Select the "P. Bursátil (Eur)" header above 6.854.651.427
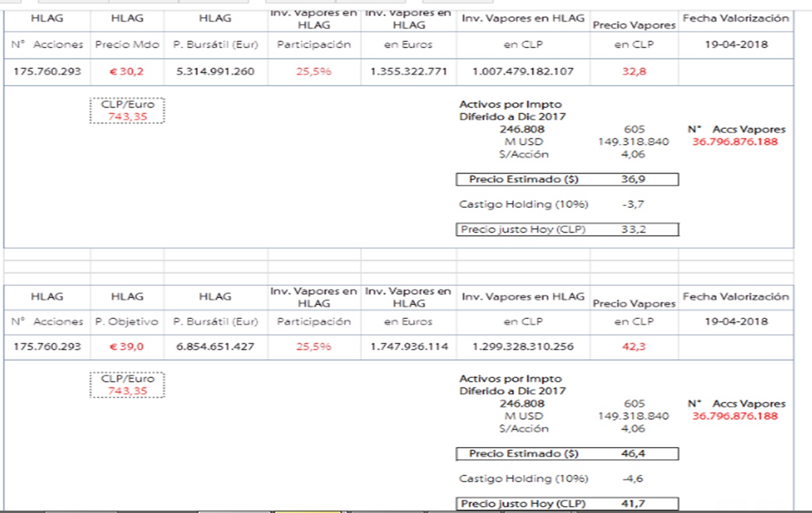The image size is (812, 513). (x=216, y=321)
